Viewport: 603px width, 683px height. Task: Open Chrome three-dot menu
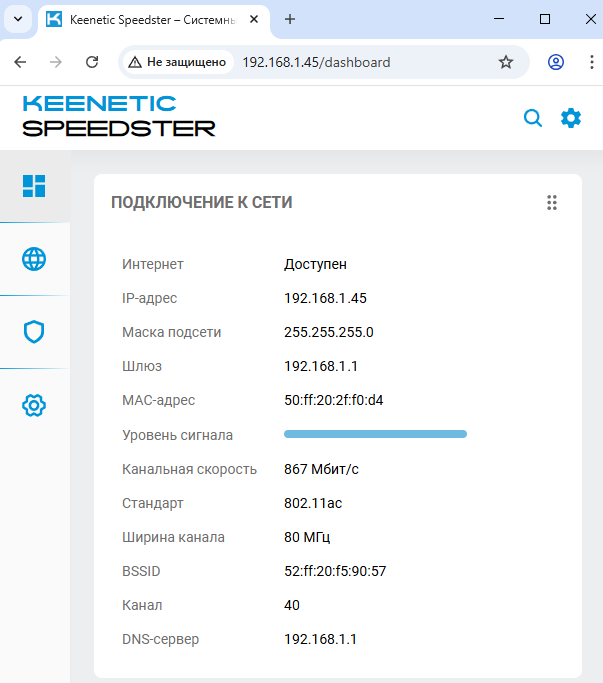588,62
